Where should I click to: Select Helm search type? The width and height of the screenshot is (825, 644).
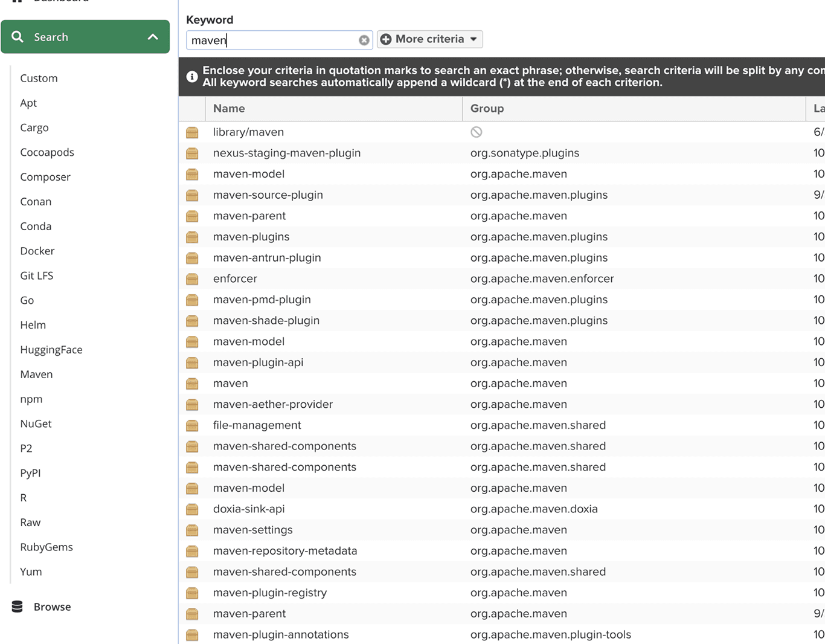(x=33, y=325)
